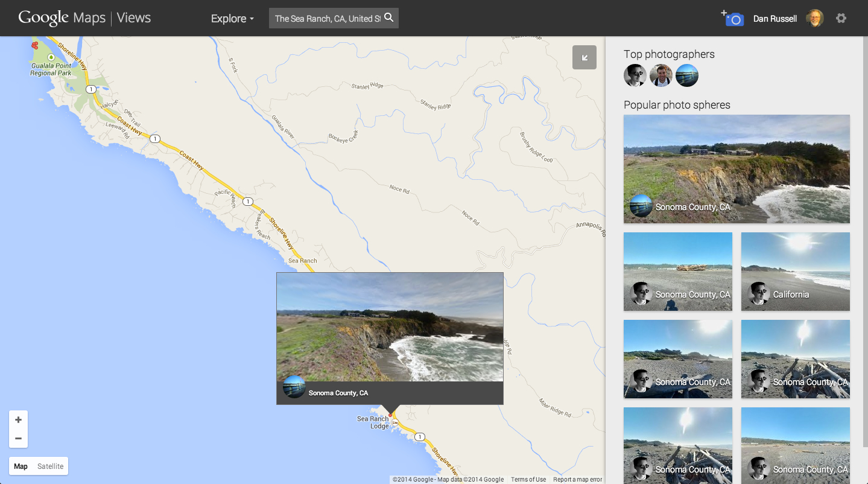Click the Sea Ranch Lodge hotel icon
Image resolution: width=868 pixels, height=484 pixels.
395,422
